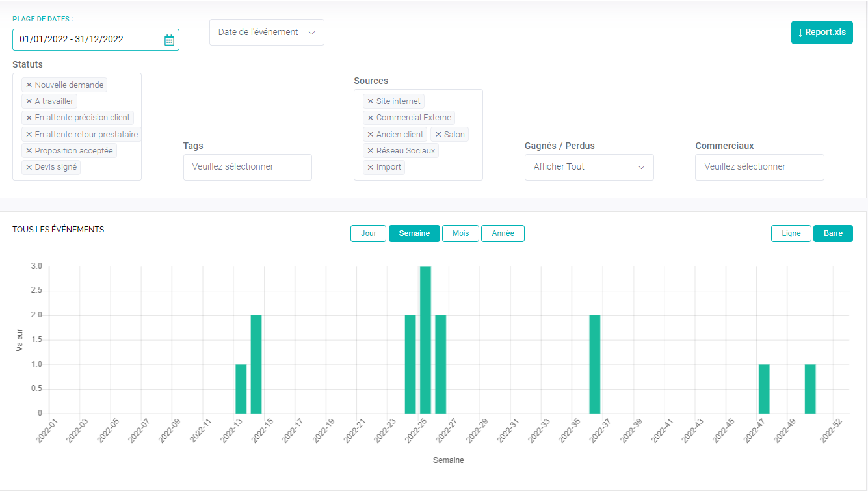Download the Report.xls file
This screenshot has height=491, width=868.
[822, 32]
